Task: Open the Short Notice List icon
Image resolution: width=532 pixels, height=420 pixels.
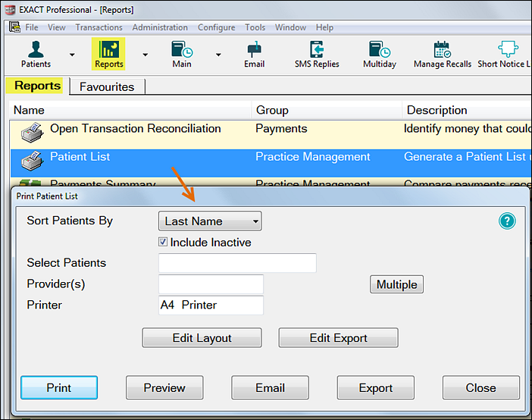Action: [504, 55]
